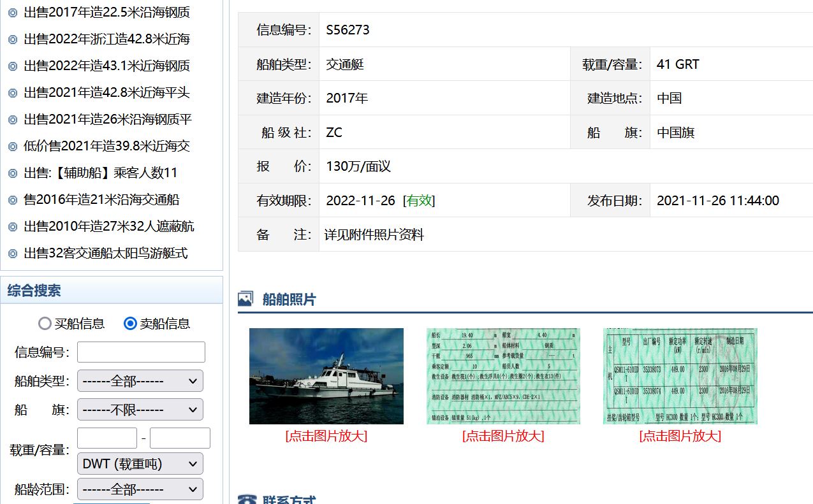Open listing 出售2022年浙江造42.8米近海
This screenshot has width=813, height=504.
click(106, 39)
